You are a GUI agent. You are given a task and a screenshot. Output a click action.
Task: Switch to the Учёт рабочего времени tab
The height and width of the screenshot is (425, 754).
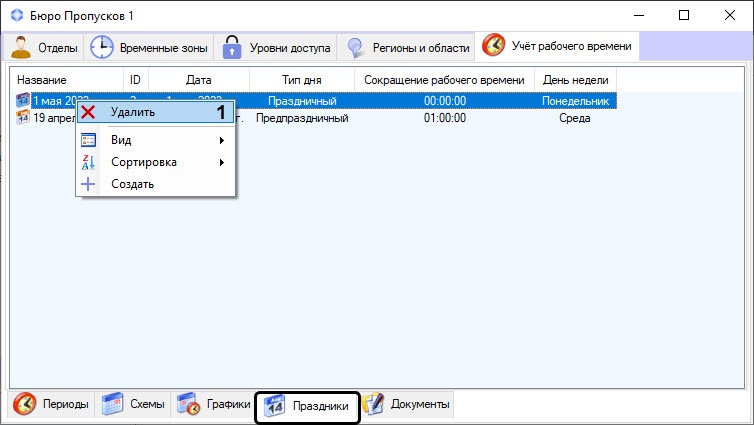tap(558, 46)
